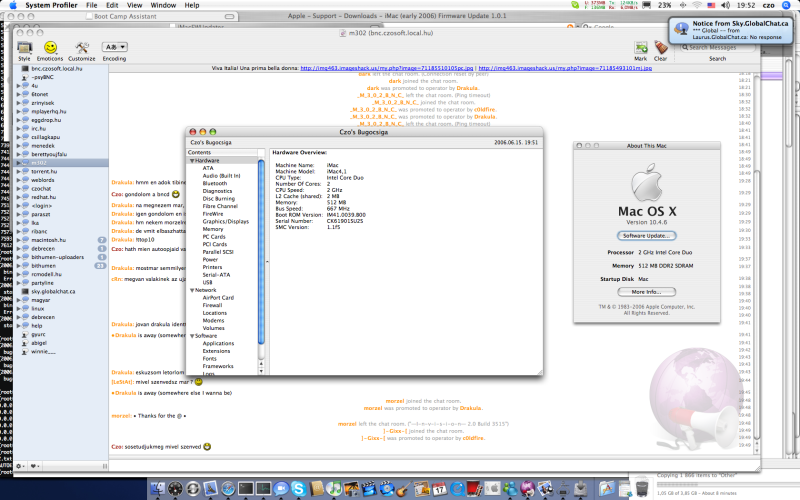The width and height of the screenshot is (800, 500).
Task: Expand the macintosh.hu chat room entry
Action: [x=18, y=240]
